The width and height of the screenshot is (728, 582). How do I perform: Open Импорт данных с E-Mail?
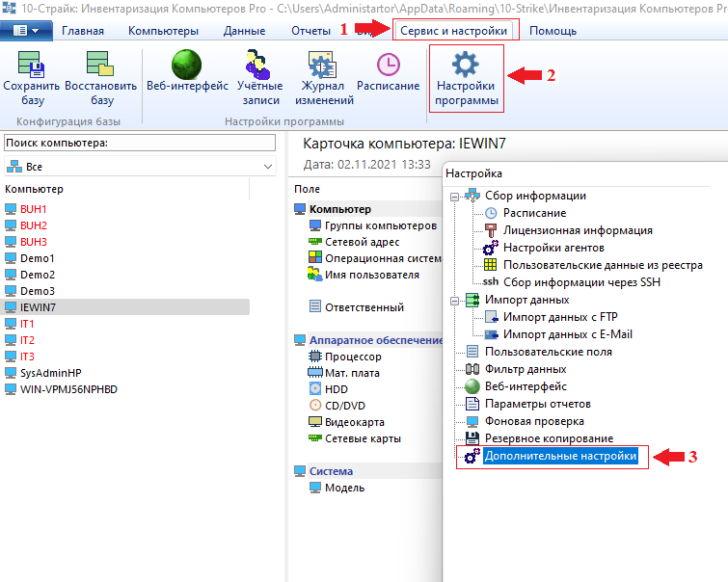pos(568,334)
